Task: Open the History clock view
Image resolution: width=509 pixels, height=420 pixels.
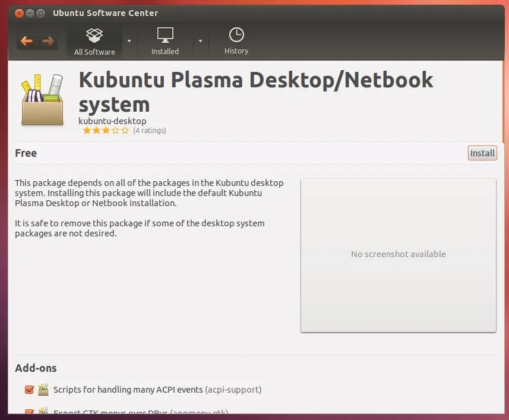Action: (236, 41)
